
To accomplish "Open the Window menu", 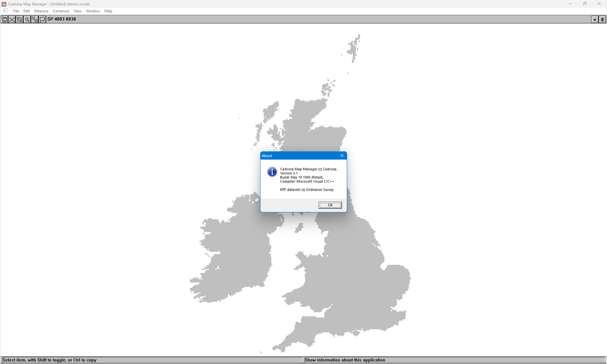I will (93, 11).
